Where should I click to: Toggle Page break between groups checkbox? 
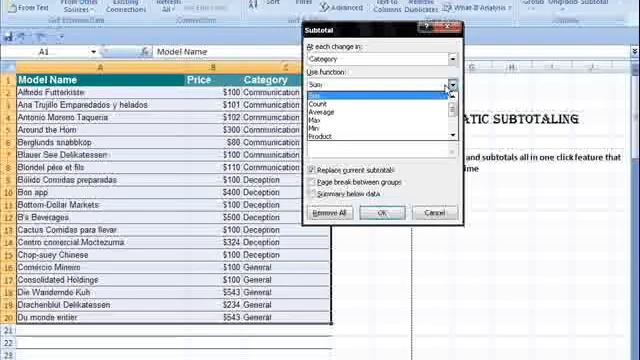point(311,182)
